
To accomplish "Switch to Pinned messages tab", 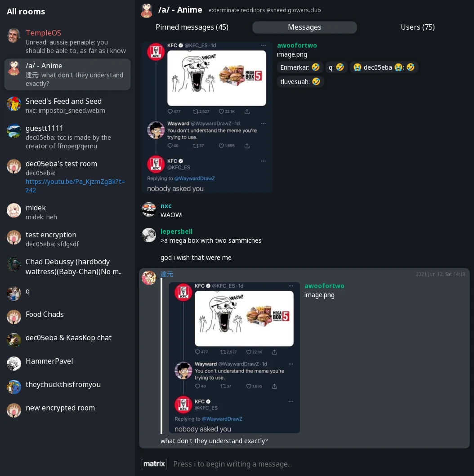I will point(192,27).
